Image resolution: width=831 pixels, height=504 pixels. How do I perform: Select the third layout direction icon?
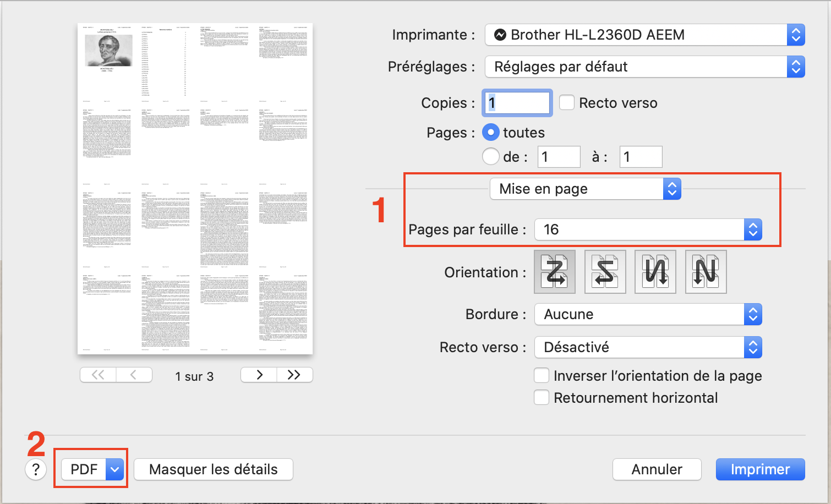655,272
